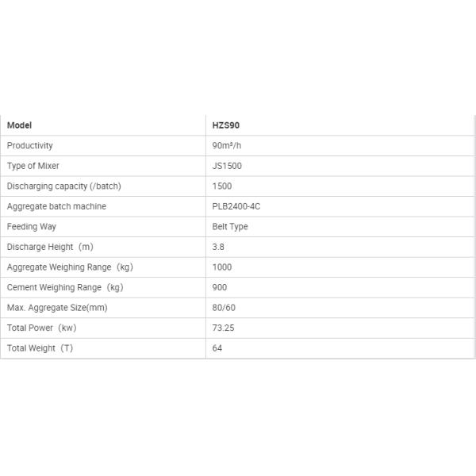Image resolution: width=476 pixels, height=476 pixels.
Task: Click the Aggregate batch machine label
Action: (56, 206)
